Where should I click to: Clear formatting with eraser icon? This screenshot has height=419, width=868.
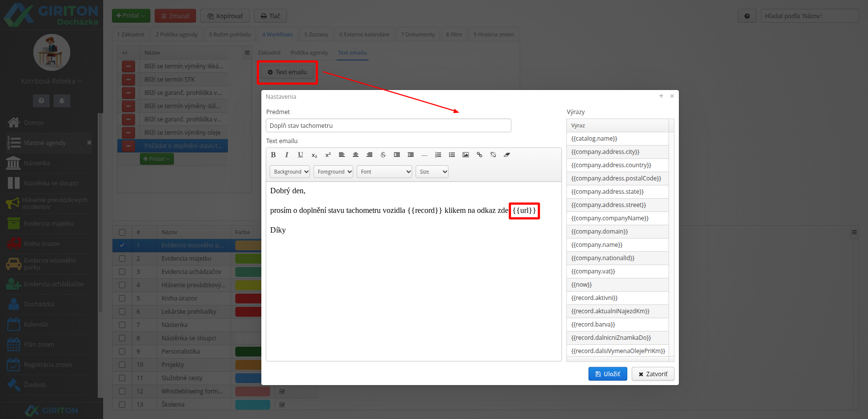[507, 155]
